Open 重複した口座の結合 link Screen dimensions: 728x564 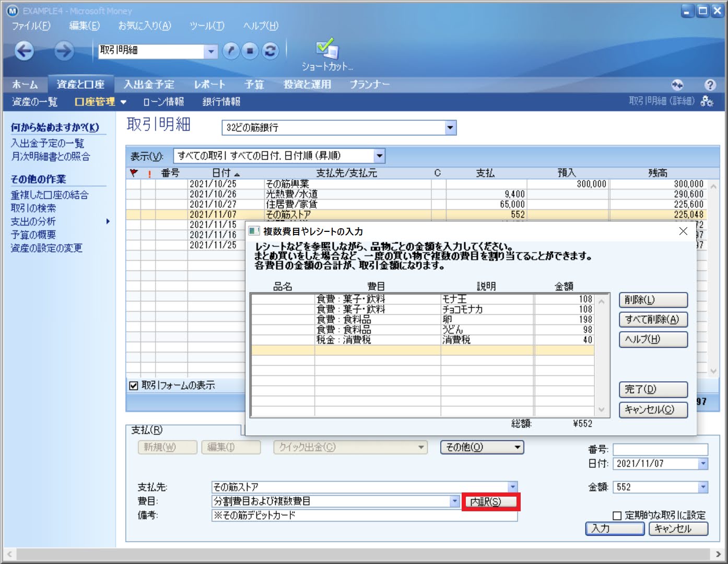(x=50, y=195)
